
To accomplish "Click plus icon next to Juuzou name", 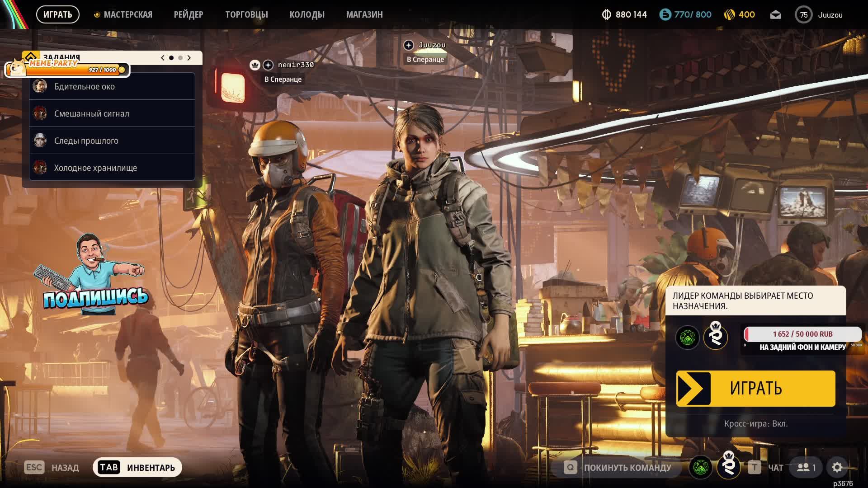I will pyautogui.click(x=409, y=45).
